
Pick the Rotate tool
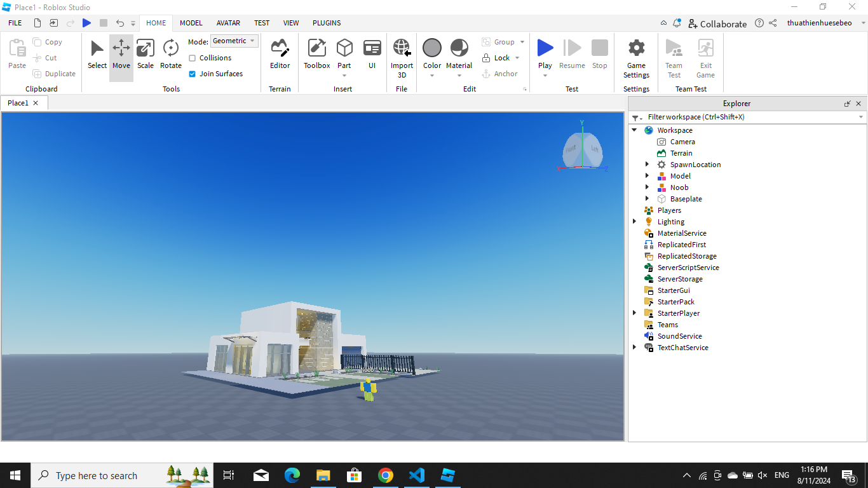[x=171, y=54]
